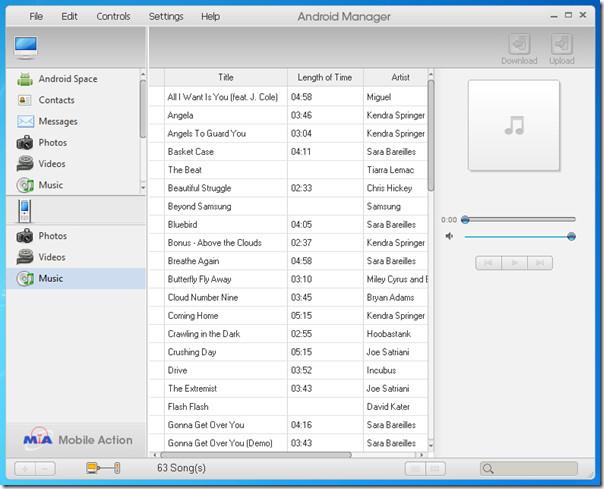The width and height of the screenshot is (604, 489).
Task: Open computer Photos under Contacts section
Action: click(x=42, y=143)
